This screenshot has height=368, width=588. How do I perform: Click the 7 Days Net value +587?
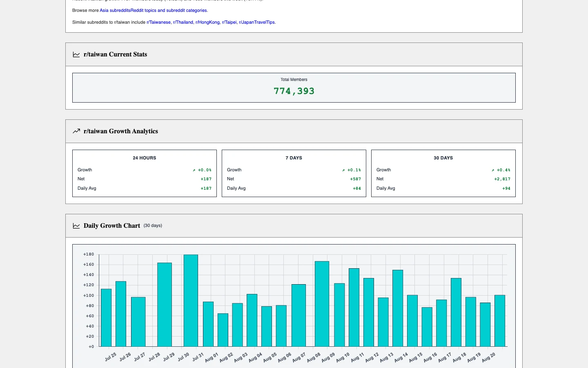point(356,179)
